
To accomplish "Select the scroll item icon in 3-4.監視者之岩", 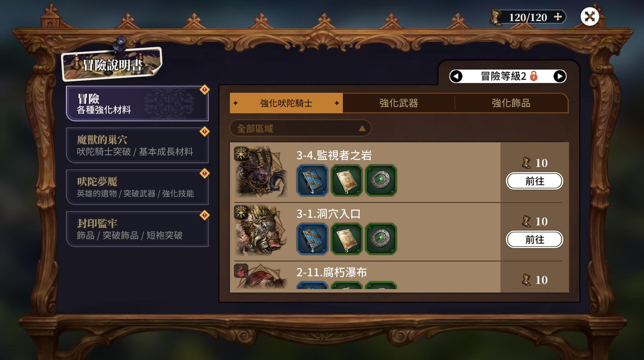I will [x=347, y=181].
